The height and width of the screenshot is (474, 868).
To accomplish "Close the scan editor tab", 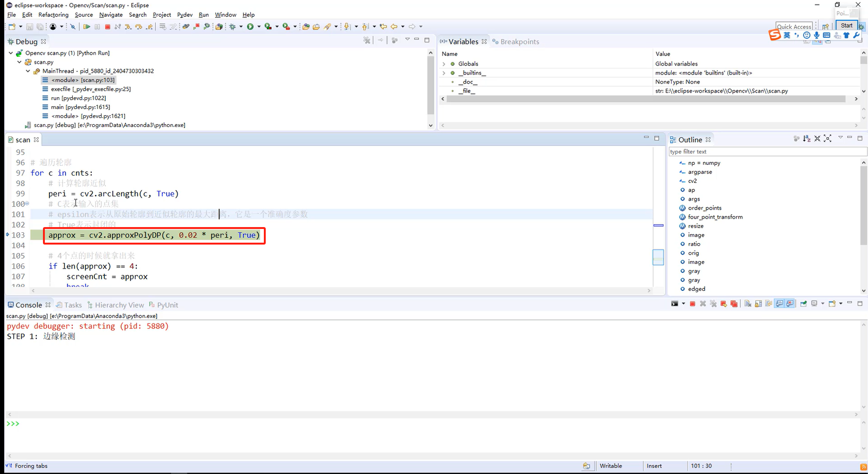I will point(36,140).
